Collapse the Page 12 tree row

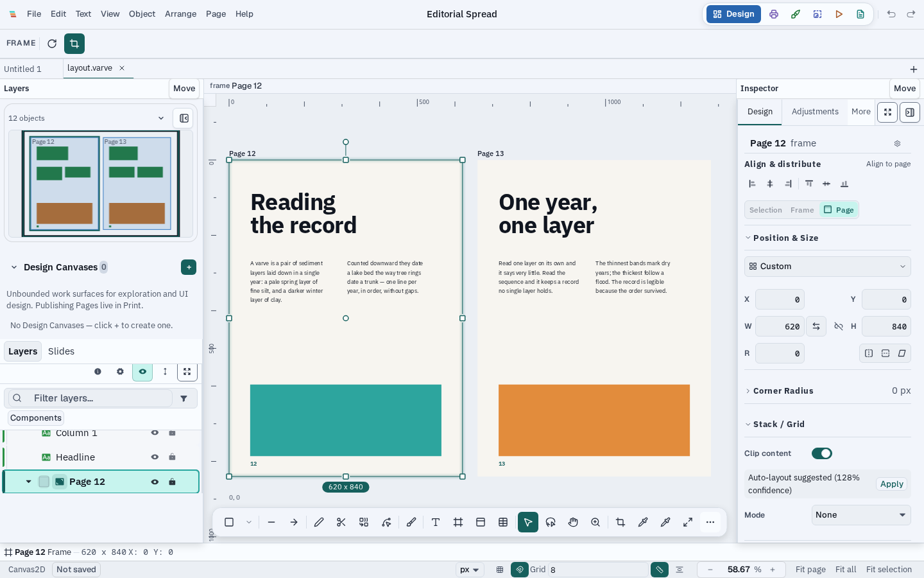[x=28, y=482]
